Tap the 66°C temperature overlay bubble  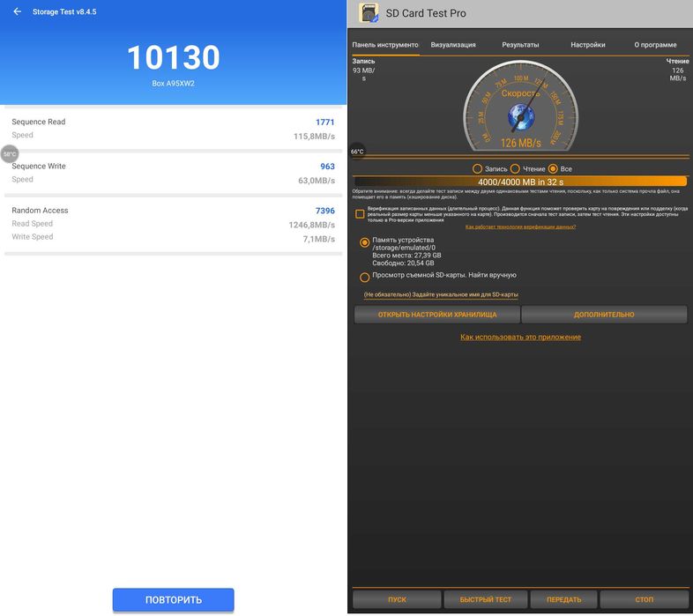pos(357,152)
